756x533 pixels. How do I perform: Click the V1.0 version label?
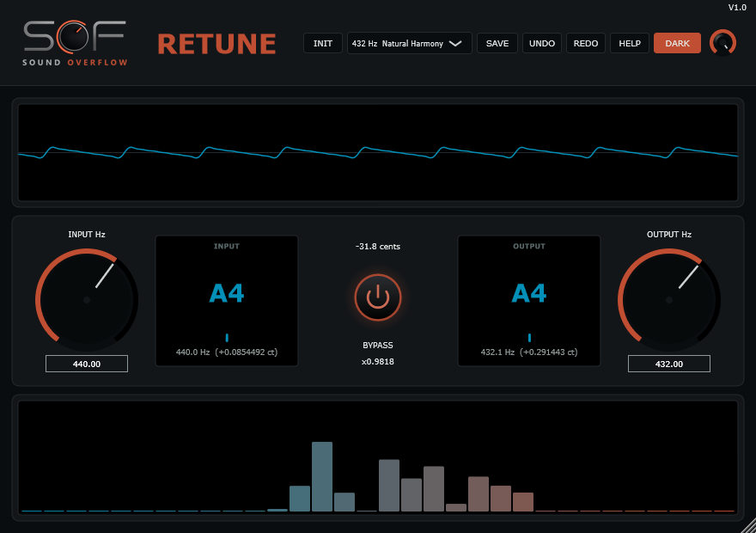tap(737, 7)
